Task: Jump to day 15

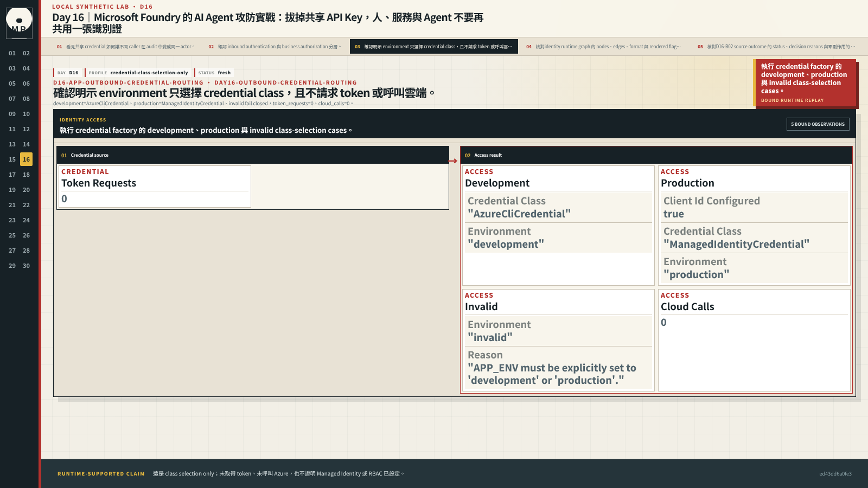Action: 12,159
